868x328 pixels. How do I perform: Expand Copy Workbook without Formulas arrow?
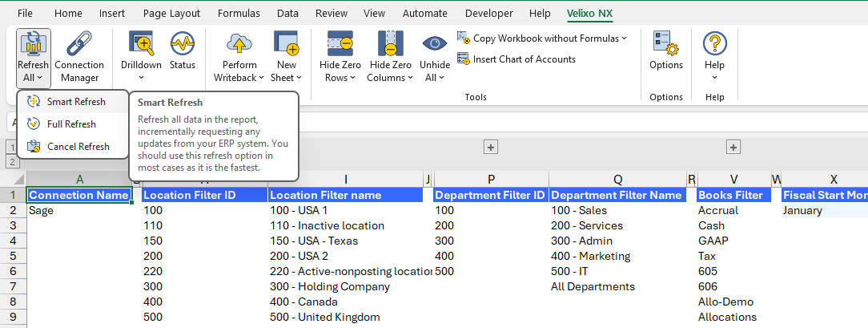[x=625, y=38]
